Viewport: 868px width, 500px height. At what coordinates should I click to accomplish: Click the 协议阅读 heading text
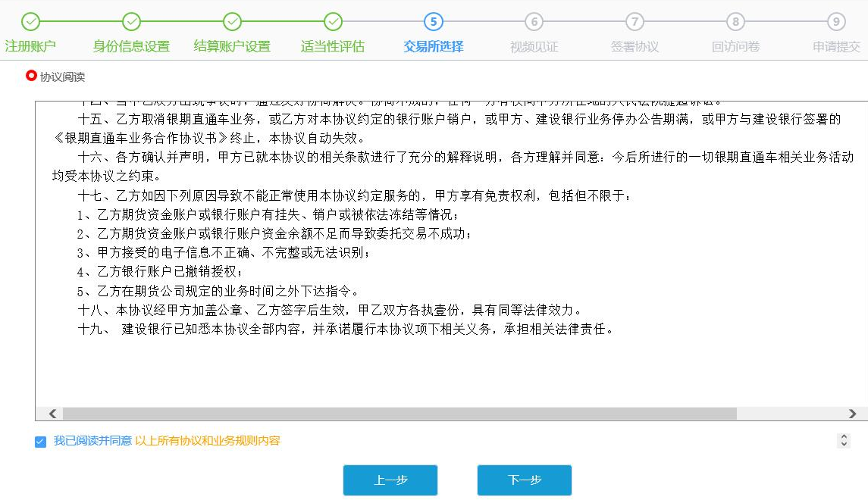pos(63,77)
